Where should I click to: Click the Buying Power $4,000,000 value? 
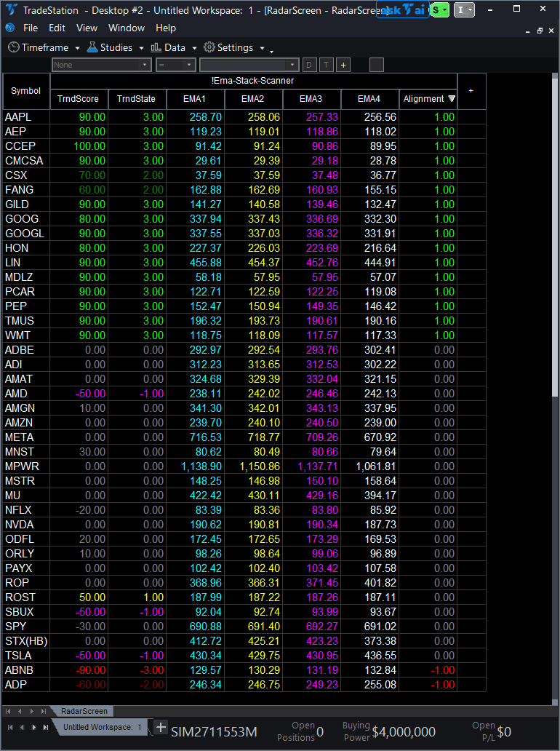(x=404, y=732)
